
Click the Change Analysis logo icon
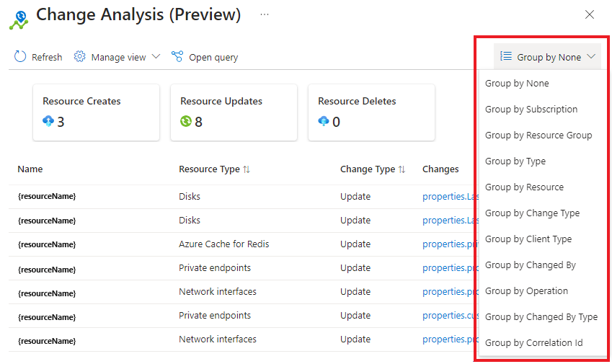[x=19, y=19]
